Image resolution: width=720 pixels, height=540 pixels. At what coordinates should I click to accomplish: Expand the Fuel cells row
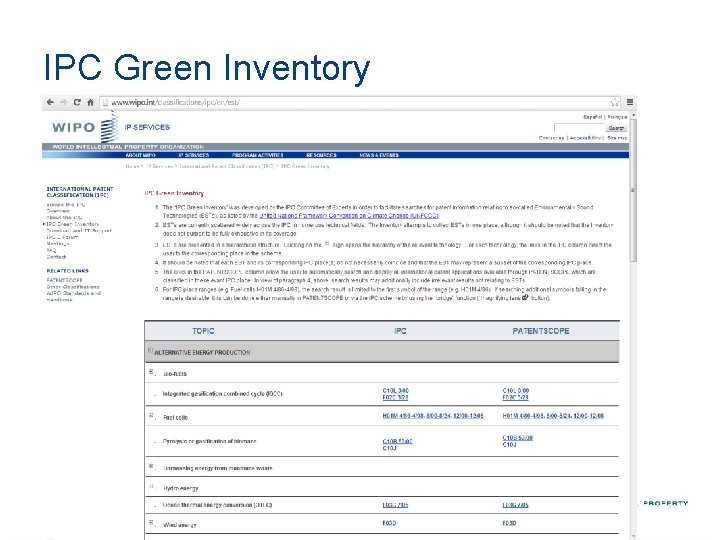(151, 416)
